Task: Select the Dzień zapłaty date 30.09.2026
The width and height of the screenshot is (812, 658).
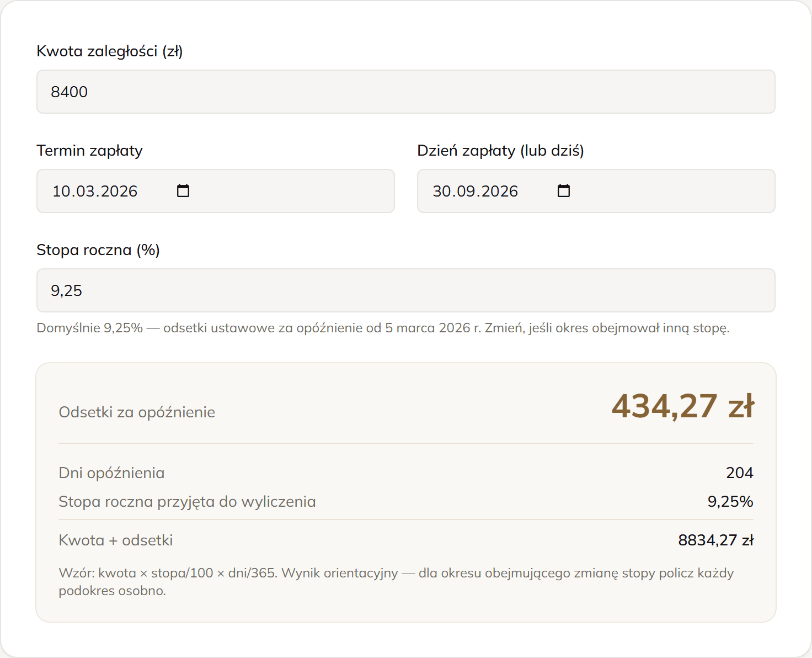Action: click(476, 191)
